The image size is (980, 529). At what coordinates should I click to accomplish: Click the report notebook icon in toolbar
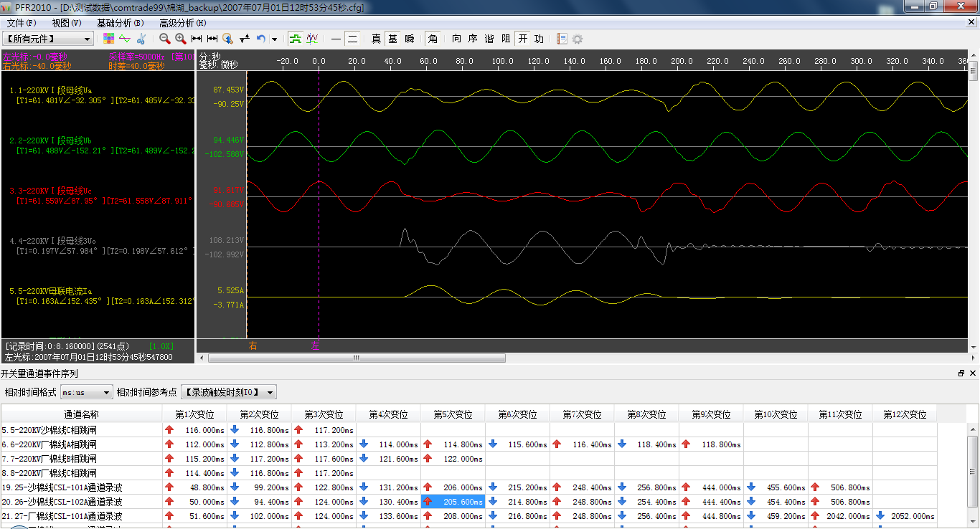(562, 39)
